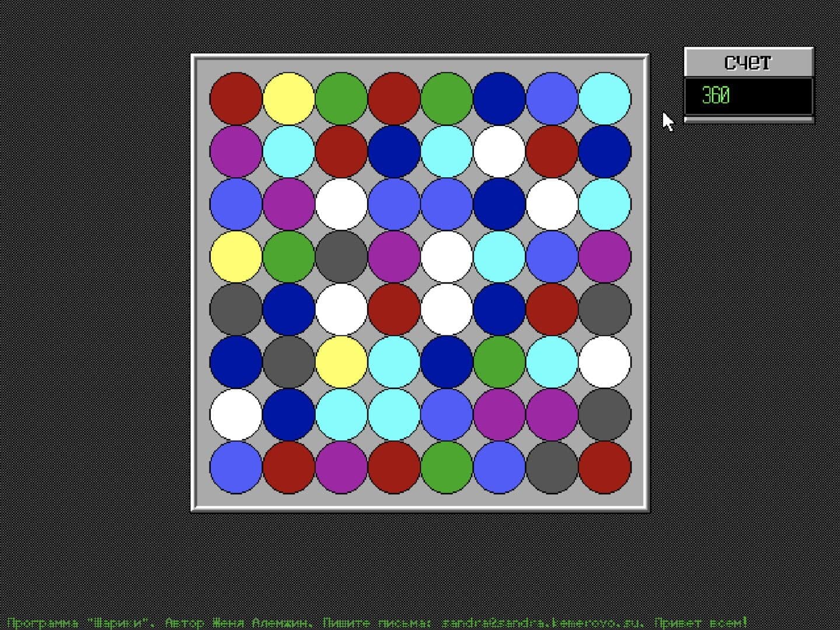Click the red ball in the top-left corner
Image resolution: width=840 pixels, height=630 pixels.
pyautogui.click(x=236, y=99)
